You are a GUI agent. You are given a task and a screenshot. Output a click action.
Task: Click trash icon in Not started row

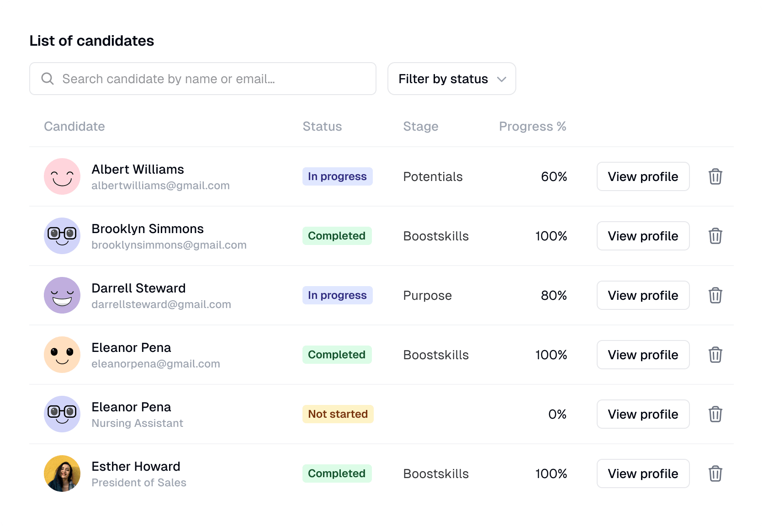click(715, 414)
